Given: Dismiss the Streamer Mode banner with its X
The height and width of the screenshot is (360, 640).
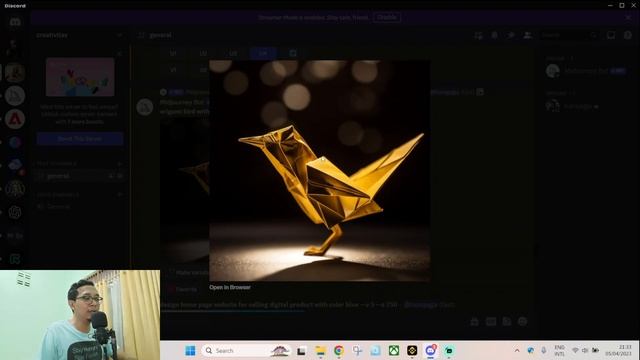Looking at the screenshot, I should (x=628, y=18).
